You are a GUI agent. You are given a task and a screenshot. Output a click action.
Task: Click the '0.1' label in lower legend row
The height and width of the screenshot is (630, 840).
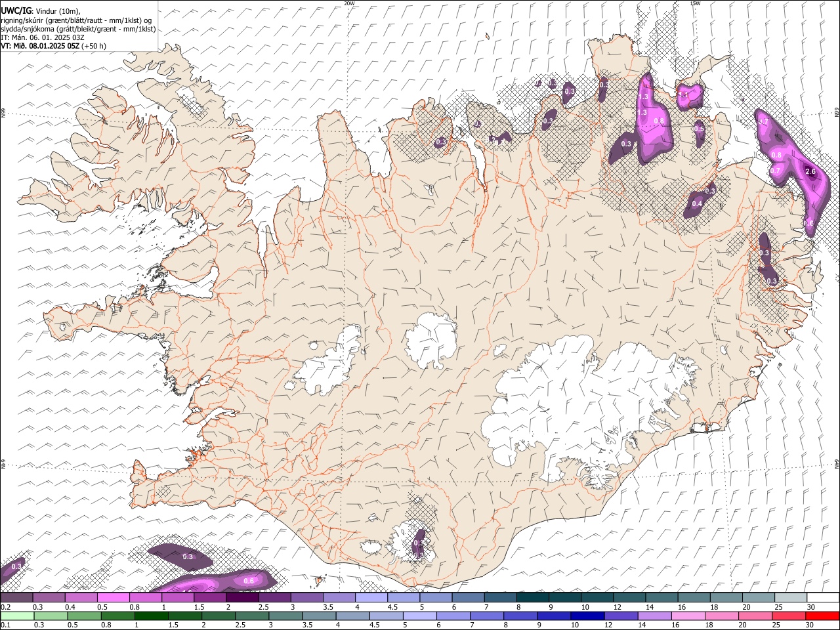(5, 625)
